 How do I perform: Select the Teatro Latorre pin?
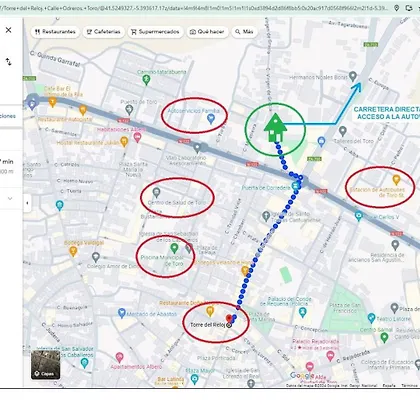click(371, 318)
